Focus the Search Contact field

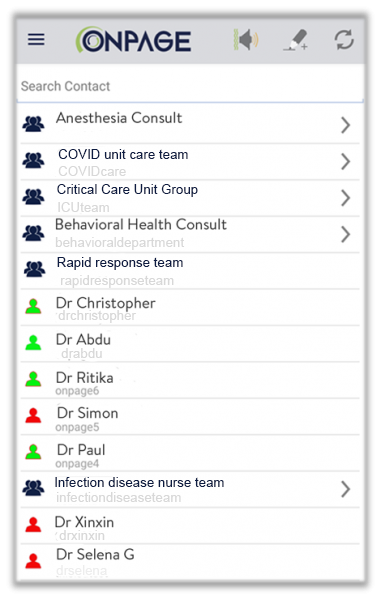(190, 86)
